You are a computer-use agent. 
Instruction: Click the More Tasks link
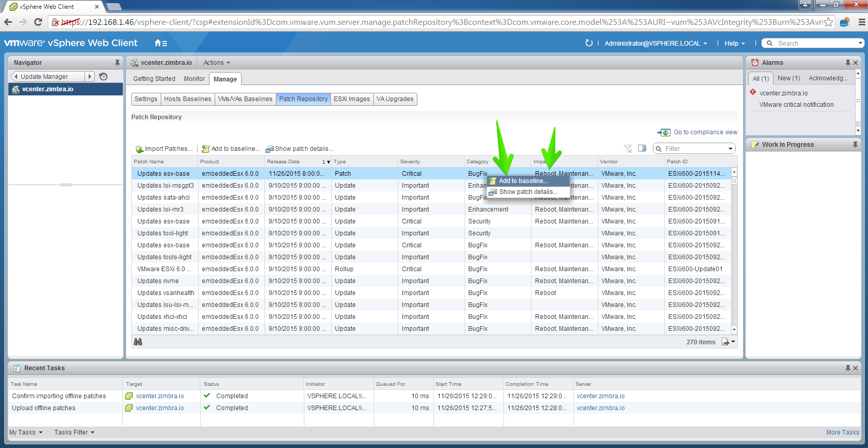(843, 432)
